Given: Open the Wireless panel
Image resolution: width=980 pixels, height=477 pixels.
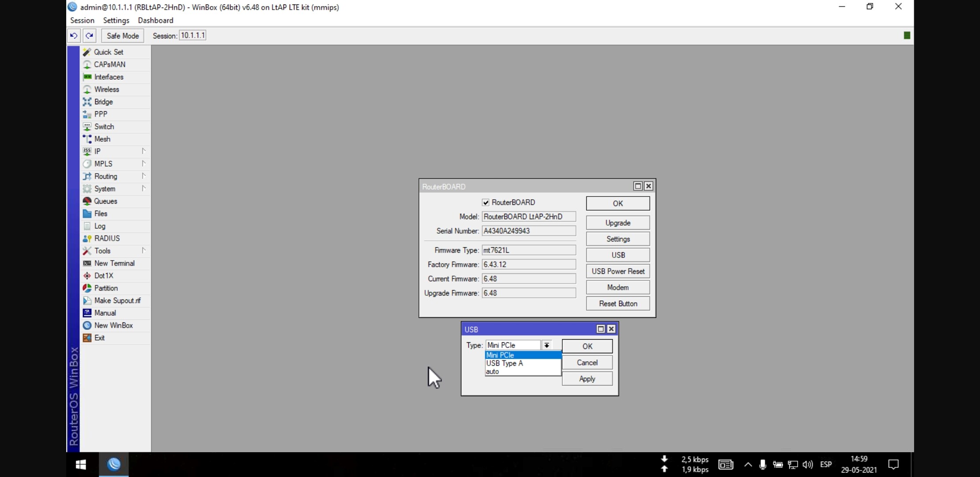Looking at the screenshot, I should click(107, 89).
